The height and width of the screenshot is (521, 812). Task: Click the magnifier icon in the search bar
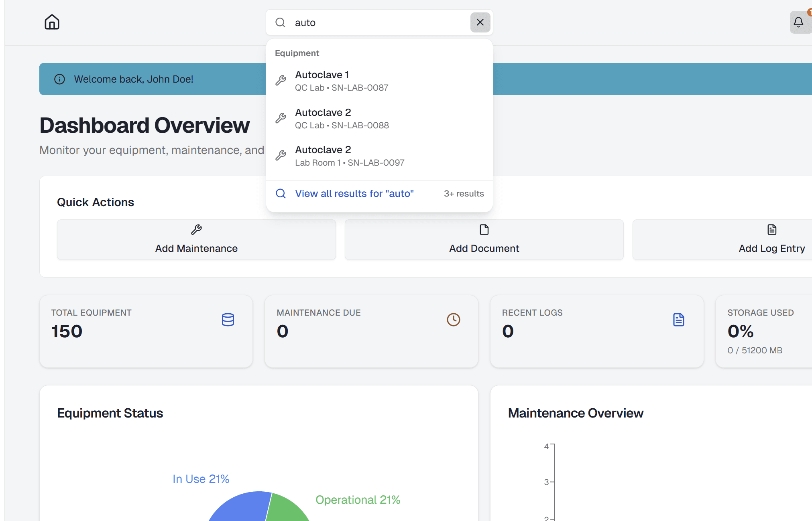281,22
